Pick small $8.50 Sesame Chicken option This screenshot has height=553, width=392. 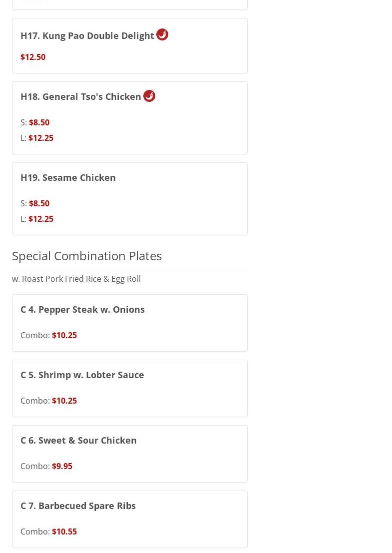(39, 203)
